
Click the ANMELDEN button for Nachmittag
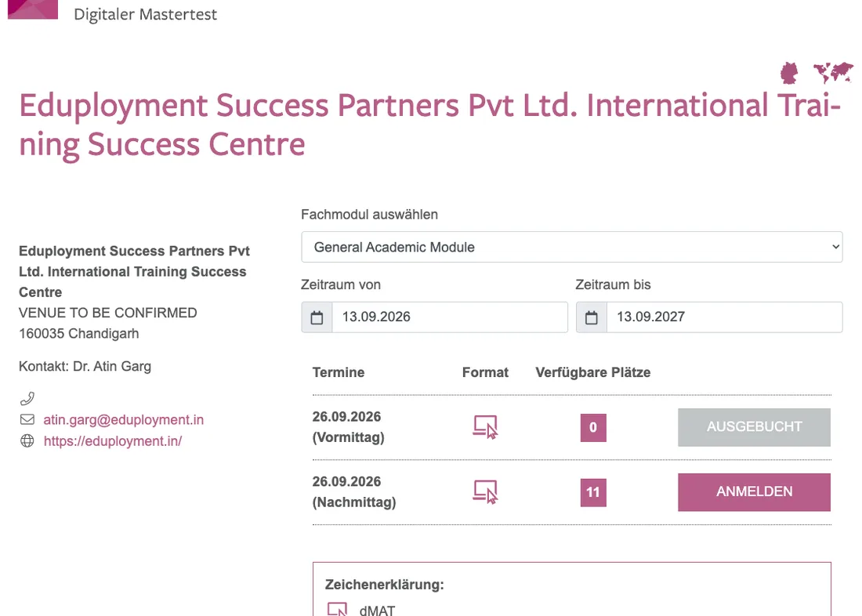point(754,492)
